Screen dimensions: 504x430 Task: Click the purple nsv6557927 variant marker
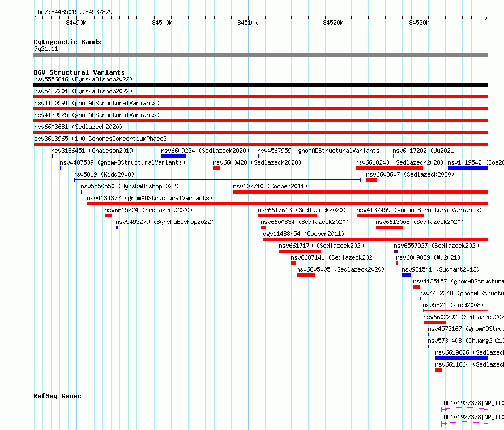click(x=396, y=251)
